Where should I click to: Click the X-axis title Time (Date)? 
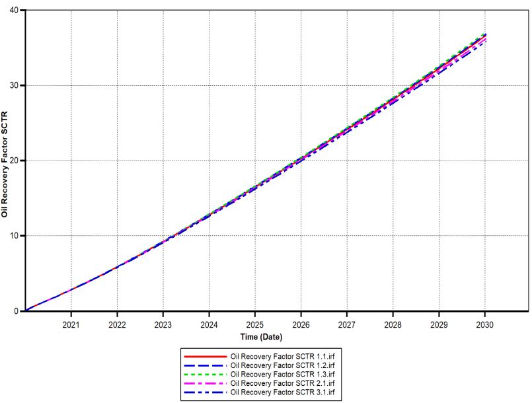[x=261, y=337]
